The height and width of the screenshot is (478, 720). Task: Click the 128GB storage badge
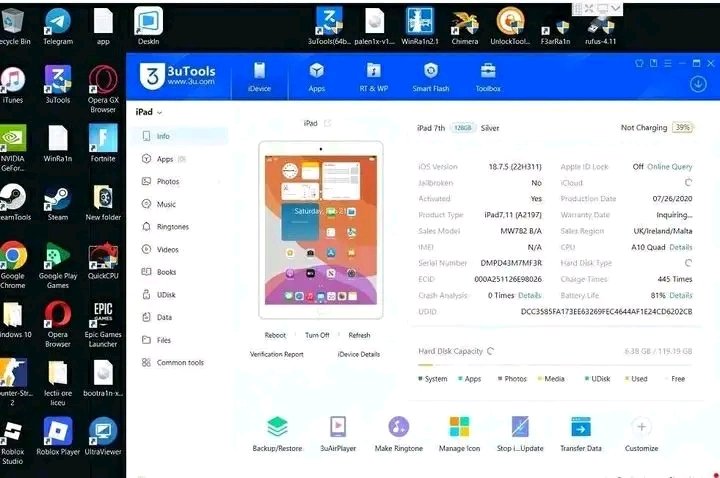tap(463, 128)
